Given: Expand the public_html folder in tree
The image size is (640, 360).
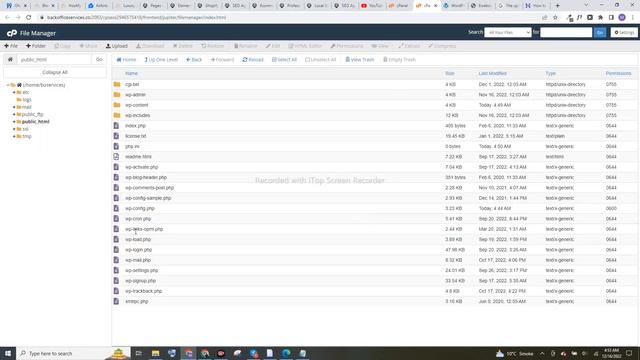Looking at the screenshot, I should (14, 122).
